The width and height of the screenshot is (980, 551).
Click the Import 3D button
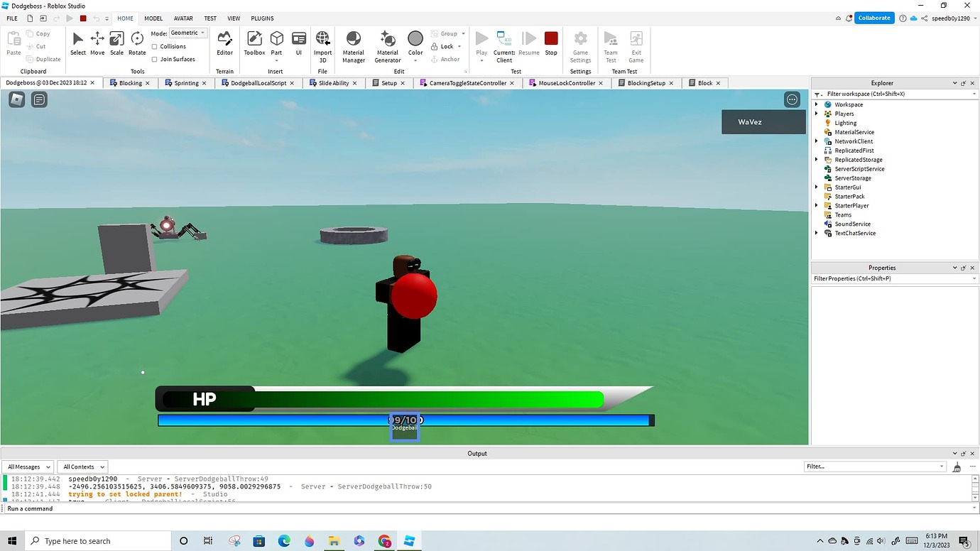click(x=322, y=47)
